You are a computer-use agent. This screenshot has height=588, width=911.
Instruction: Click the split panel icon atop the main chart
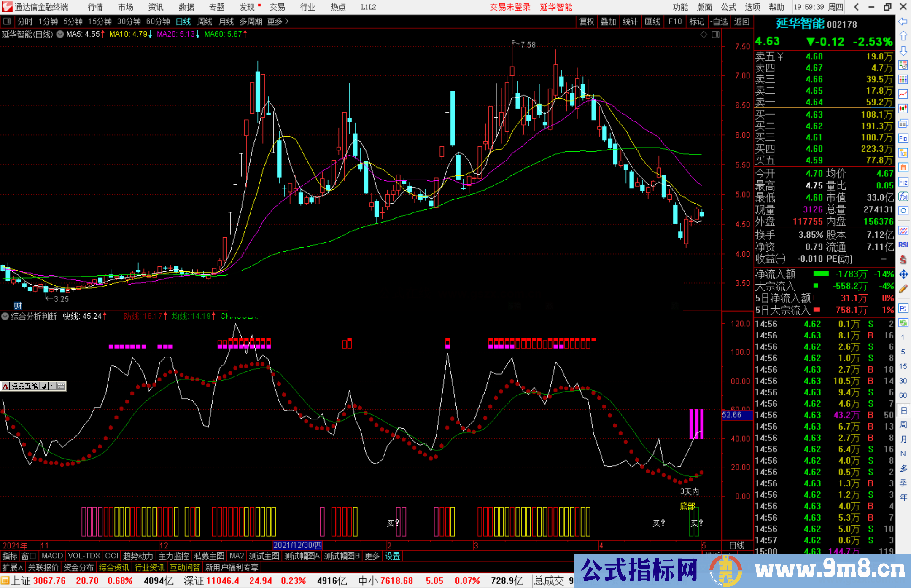coord(715,34)
